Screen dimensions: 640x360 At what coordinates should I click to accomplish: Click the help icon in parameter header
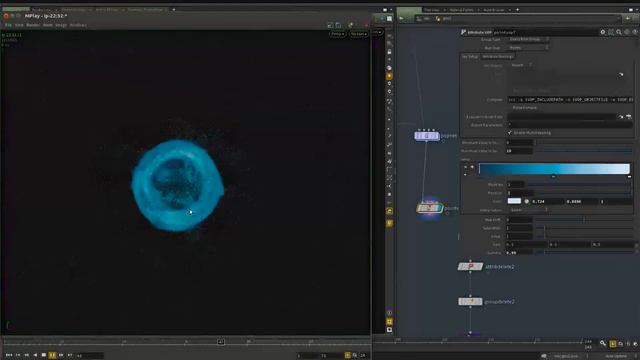(635, 32)
